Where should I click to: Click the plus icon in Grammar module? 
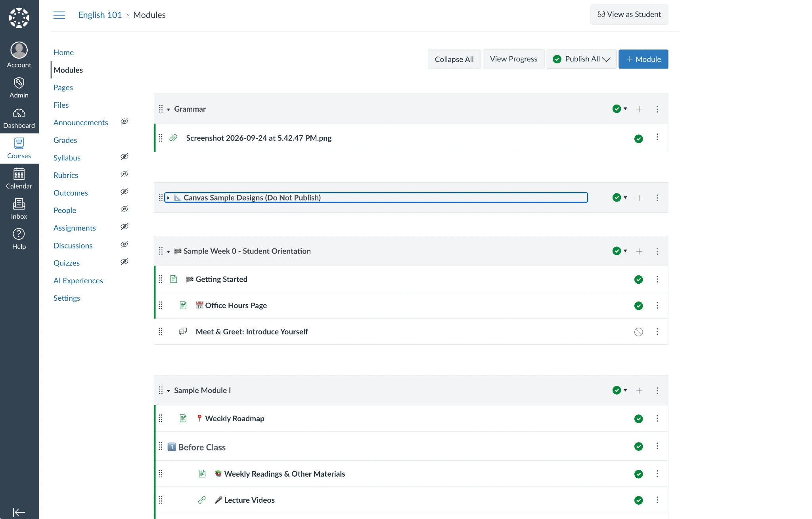pyautogui.click(x=639, y=109)
